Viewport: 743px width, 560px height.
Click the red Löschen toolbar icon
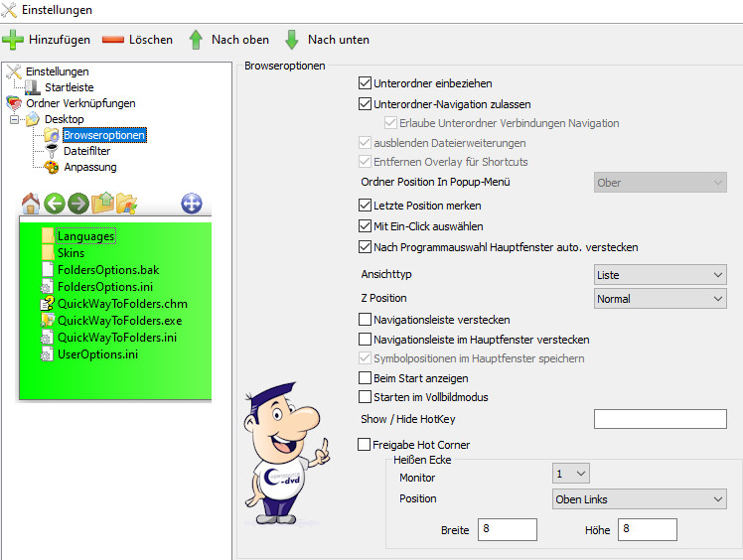coord(113,40)
